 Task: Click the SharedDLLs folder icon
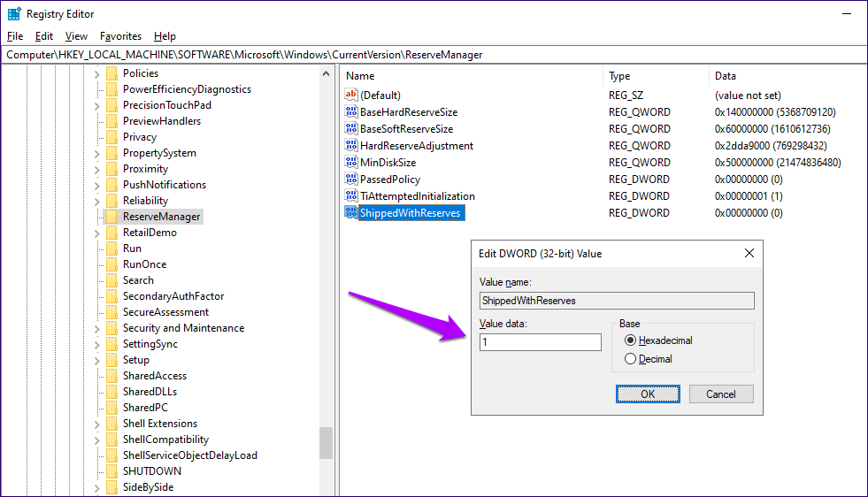coord(111,391)
